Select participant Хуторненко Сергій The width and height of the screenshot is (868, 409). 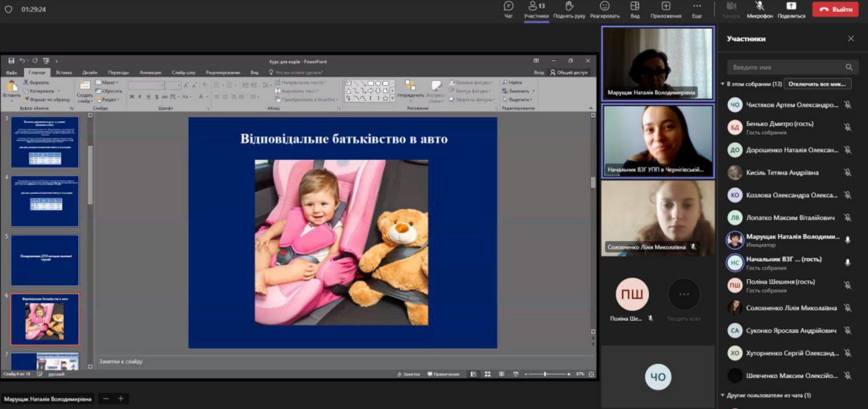pyautogui.click(x=792, y=353)
